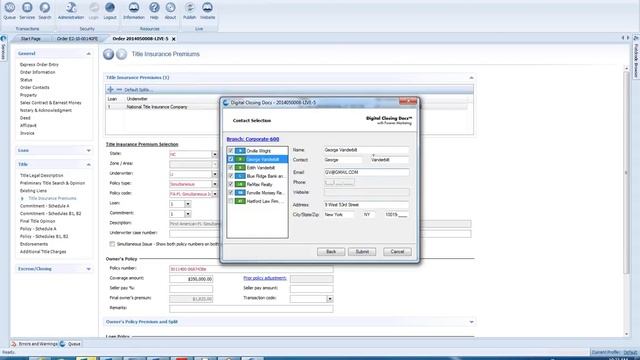Screen dimensions: 640x360
Task: Click the blue contact type icon for Blue Ridge Bank
Action: pos(240,176)
